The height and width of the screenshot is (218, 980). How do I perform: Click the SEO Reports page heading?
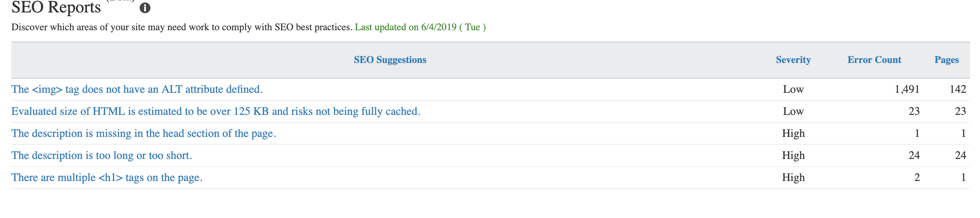(x=56, y=7)
